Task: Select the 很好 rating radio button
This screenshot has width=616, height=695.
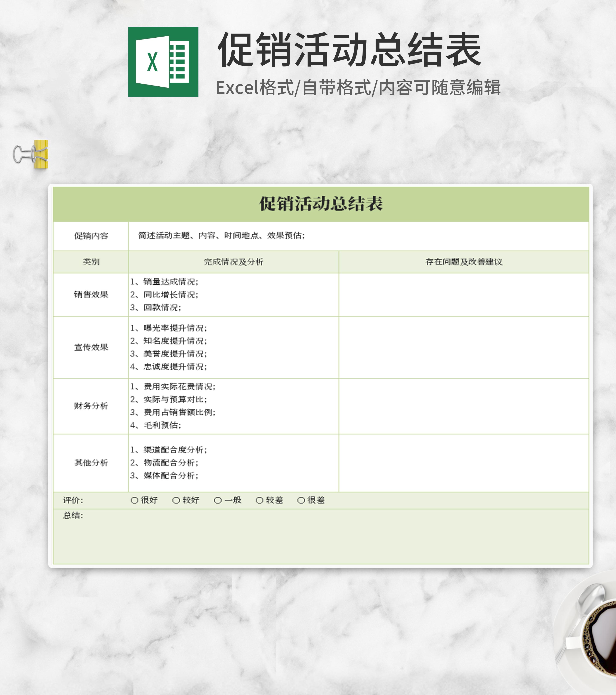Action: coord(134,500)
